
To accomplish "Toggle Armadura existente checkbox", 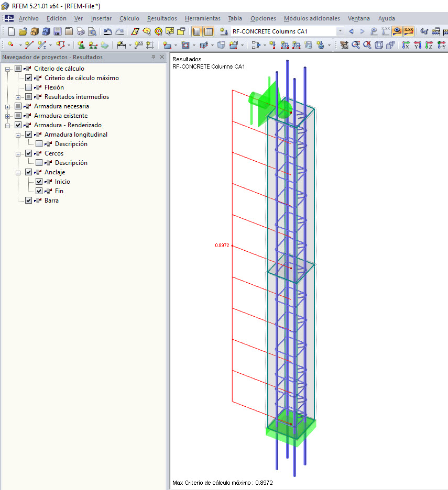I will [x=18, y=115].
